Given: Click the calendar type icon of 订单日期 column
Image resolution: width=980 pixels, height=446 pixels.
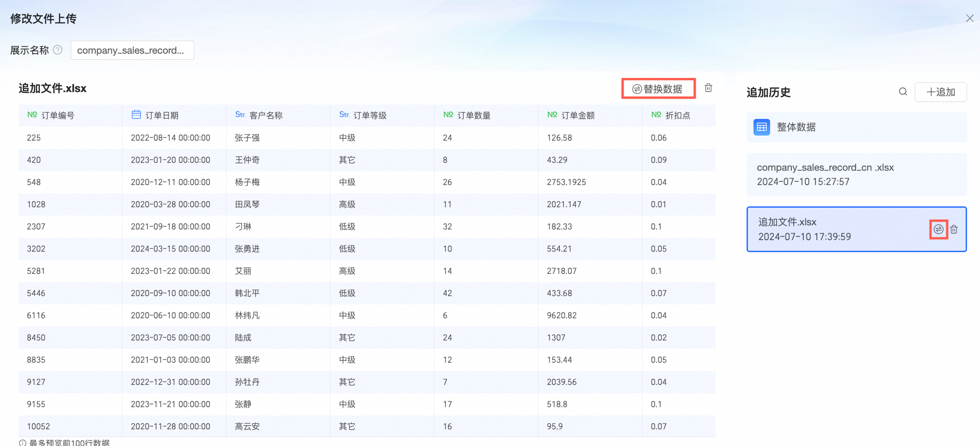Looking at the screenshot, I should 136,114.
